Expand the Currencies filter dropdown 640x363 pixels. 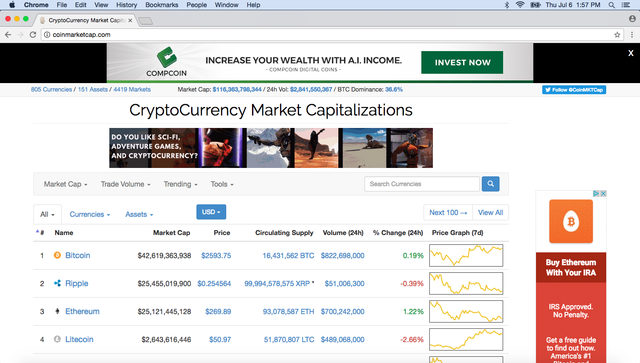click(90, 214)
